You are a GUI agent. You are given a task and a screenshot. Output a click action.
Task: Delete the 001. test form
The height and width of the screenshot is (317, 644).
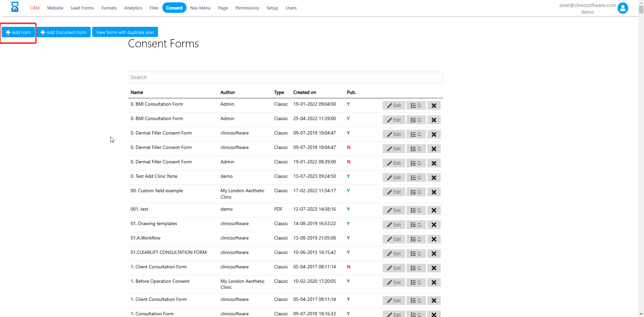tap(434, 210)
